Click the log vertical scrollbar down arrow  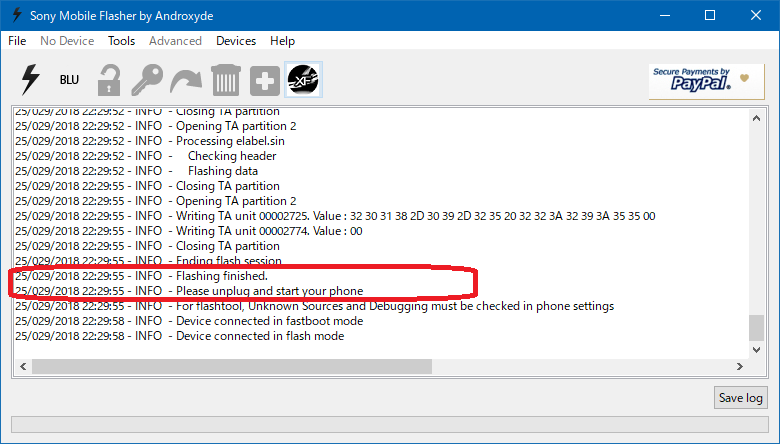pyautogui.click(x=757, y=350)
